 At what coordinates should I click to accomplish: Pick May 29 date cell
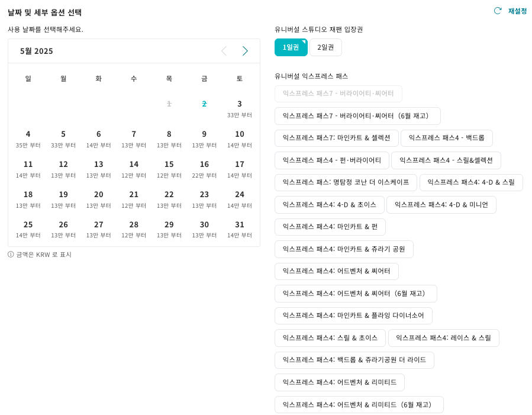(x=169, y=229)
